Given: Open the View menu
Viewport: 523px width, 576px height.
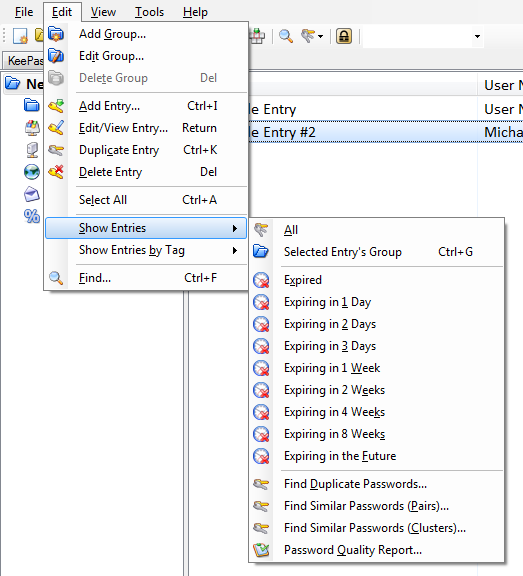Looking at the screenshot, I should pos(103,12).
